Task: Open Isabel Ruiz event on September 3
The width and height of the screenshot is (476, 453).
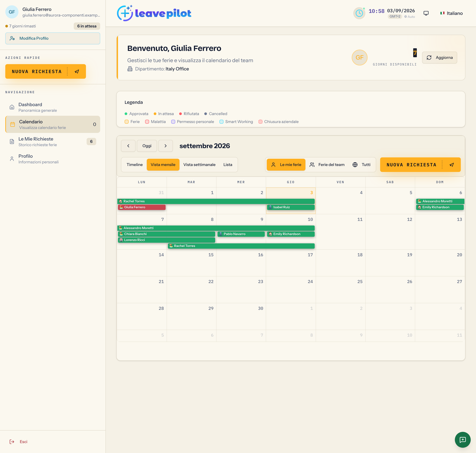Action: pyautogui.click(x=291, y=207)
